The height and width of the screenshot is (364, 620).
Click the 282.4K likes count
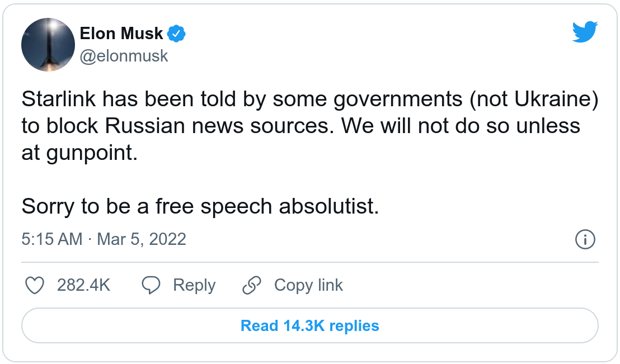(84, 286)
